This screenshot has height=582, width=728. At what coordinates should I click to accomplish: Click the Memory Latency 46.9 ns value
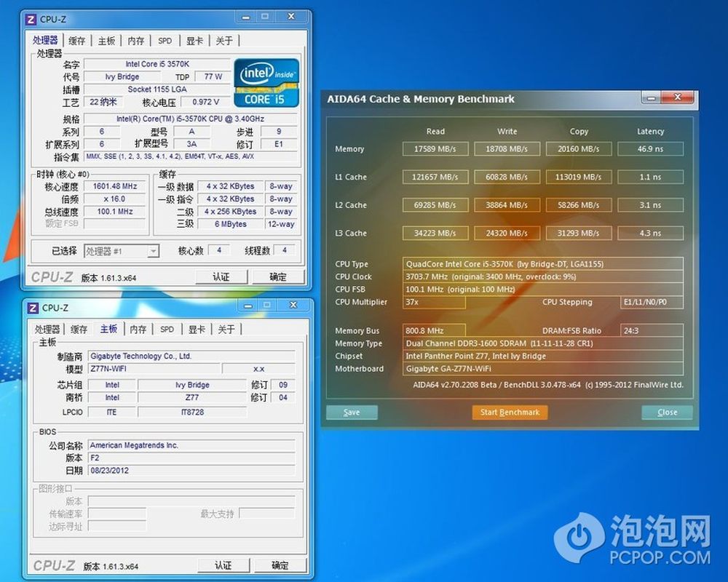click(x=650, y=149)
